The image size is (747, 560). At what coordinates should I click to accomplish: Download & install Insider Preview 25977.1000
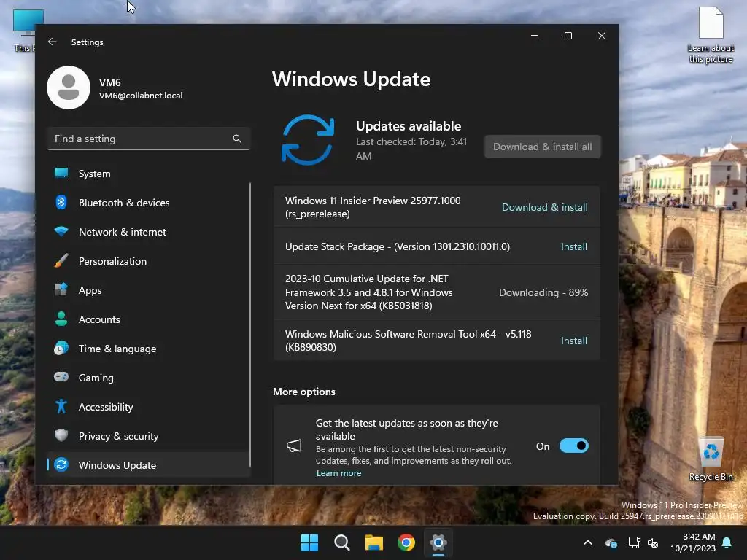544,207
